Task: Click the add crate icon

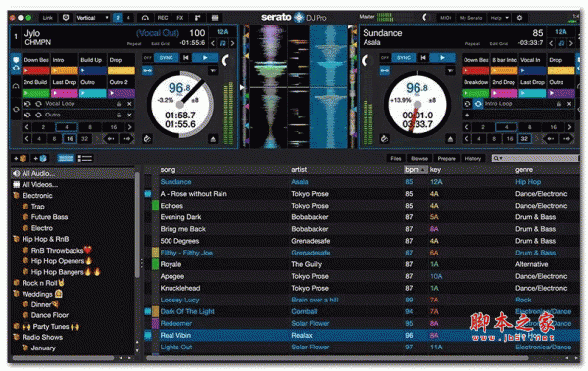Action: tap(20, 159)
